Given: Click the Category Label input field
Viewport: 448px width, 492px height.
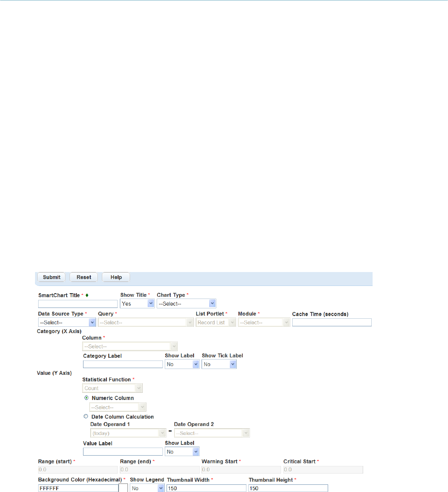Looking at the screenshot, I should 123,365.
